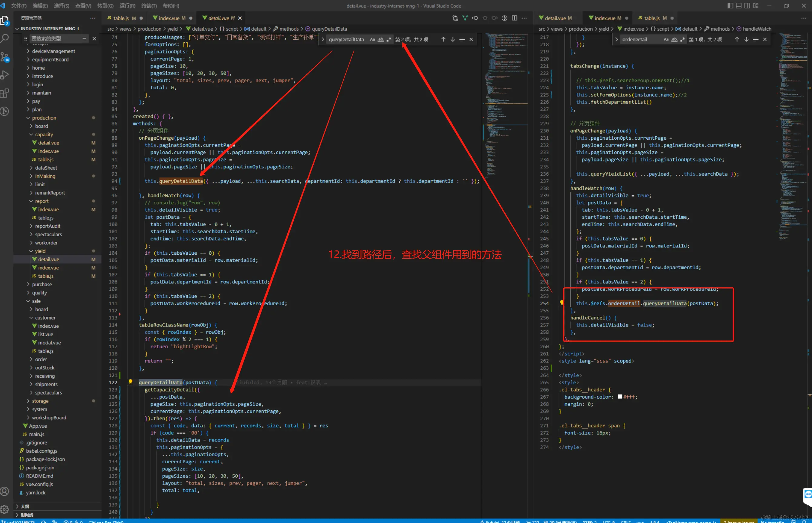The image size is (812, 523).
Task: Toggle Match Whole Word in orderDetail find box
Action: pyautogui.click(x=674, y=39)
